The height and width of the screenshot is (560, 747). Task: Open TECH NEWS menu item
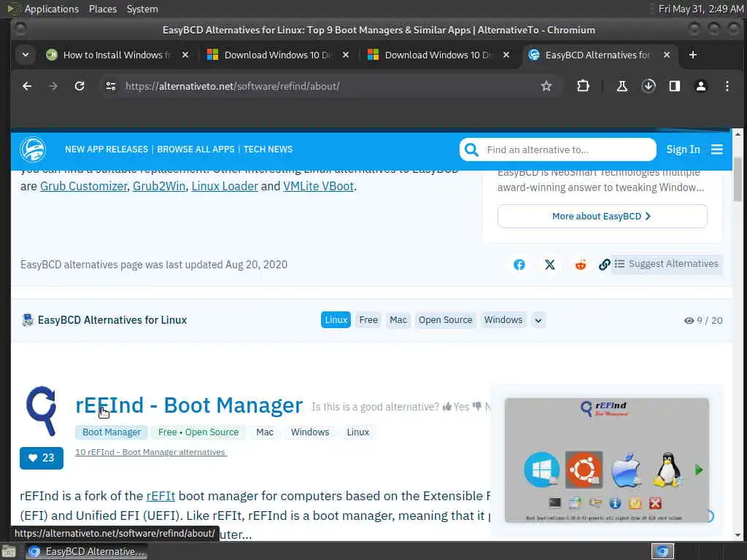coord(268,149)
